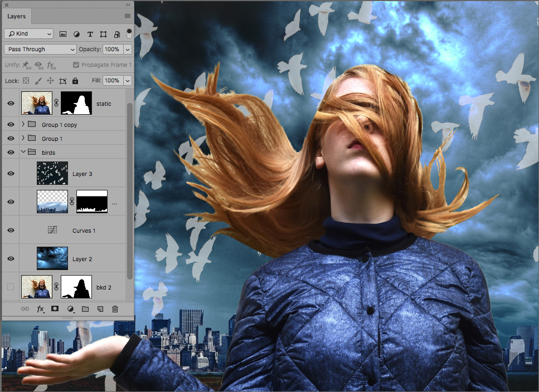Add a layer style via fx button

[x=40, y=309]
